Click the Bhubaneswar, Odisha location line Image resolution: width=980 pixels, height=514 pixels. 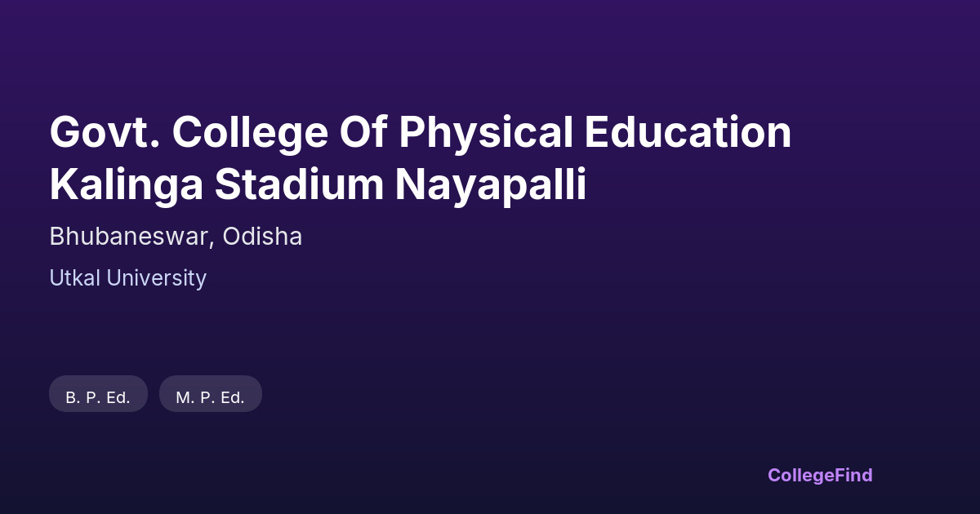click(176, 237)
